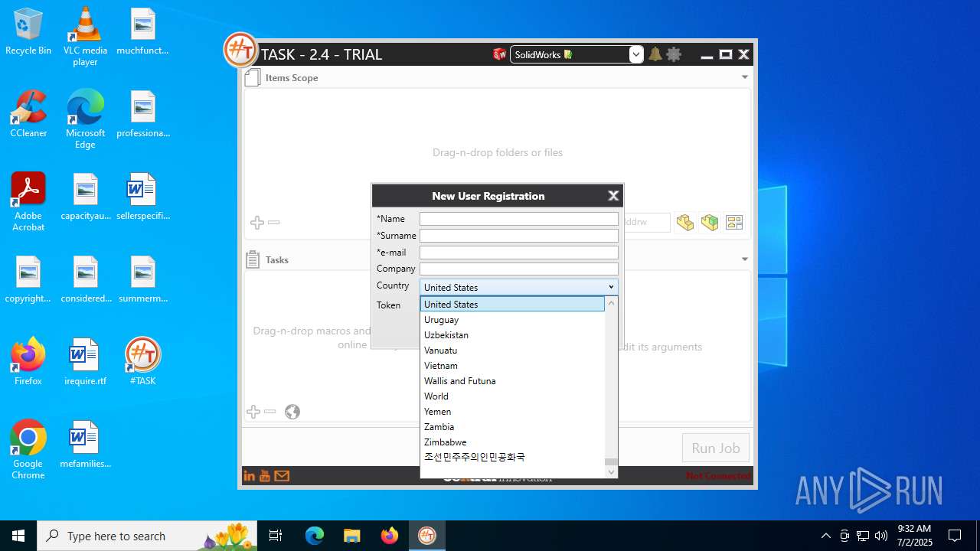Select Zambia in country list
This screenshot has width=980, height=551.
512,427
